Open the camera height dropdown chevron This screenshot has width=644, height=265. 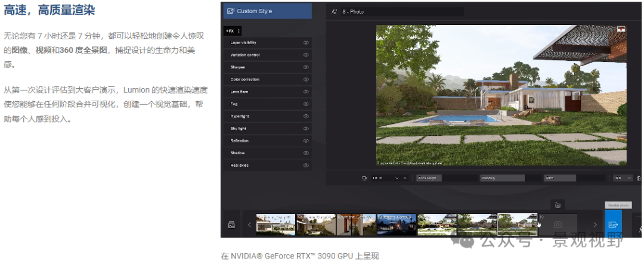tap(397, 178)
